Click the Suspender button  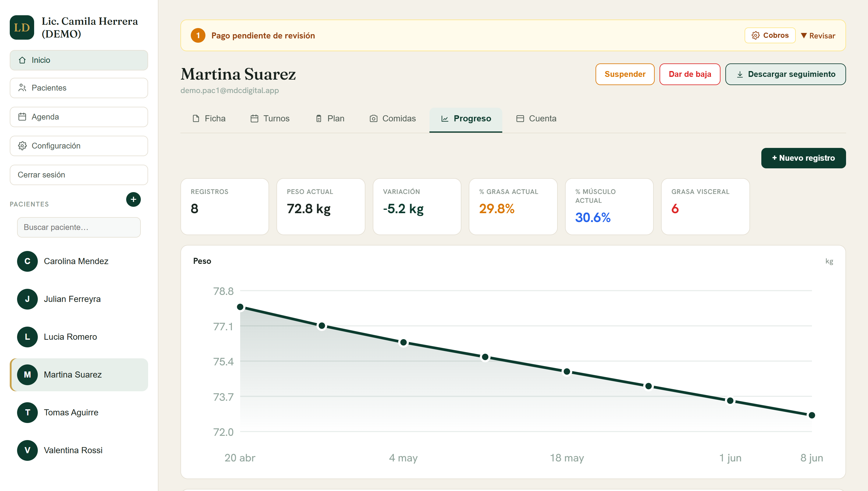point(625,74)
